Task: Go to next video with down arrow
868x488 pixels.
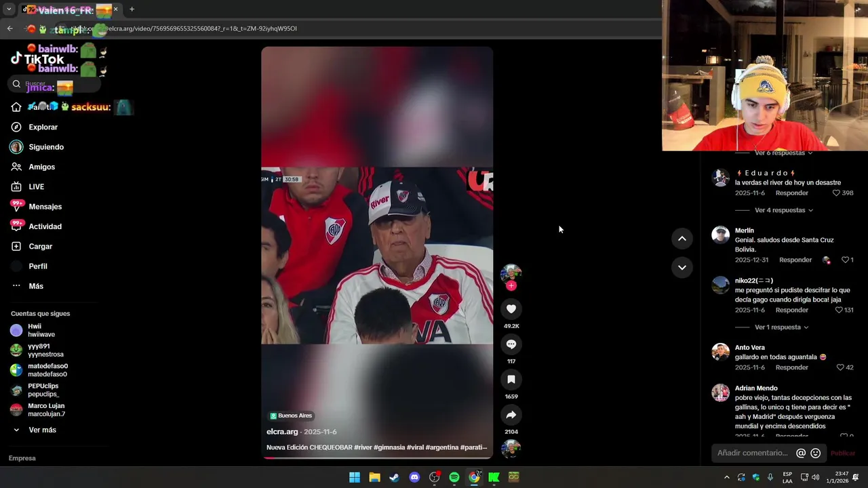Action: pos(682,268)
